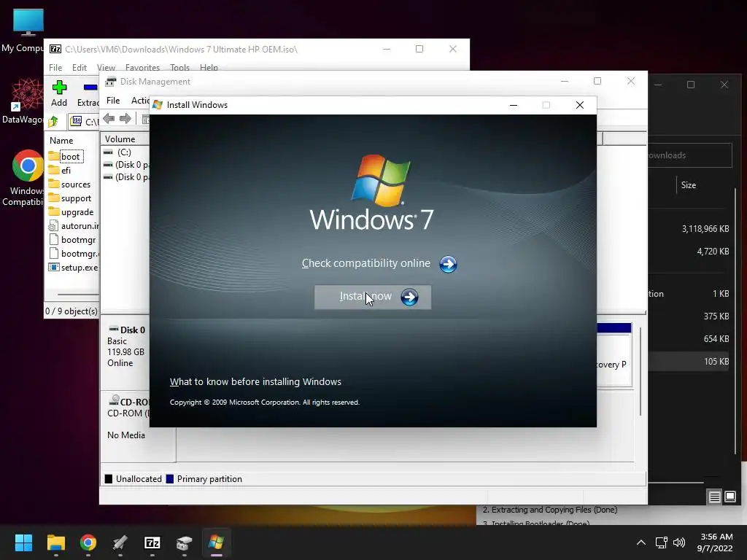Open the Tools menu in 7-Zip
Screen dimensions: 747x560
(x=179, y=68)
